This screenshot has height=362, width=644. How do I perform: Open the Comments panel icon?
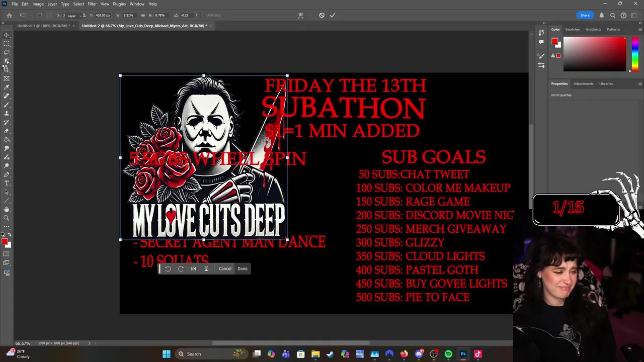coord(541,42)
